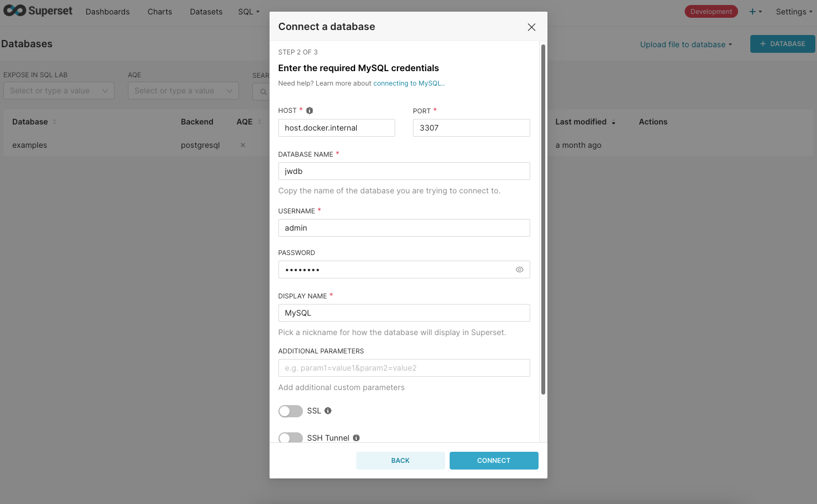The image size is (817, 504).
Task: Follow the connecting to MySQL link
Action: coord(408,83)
